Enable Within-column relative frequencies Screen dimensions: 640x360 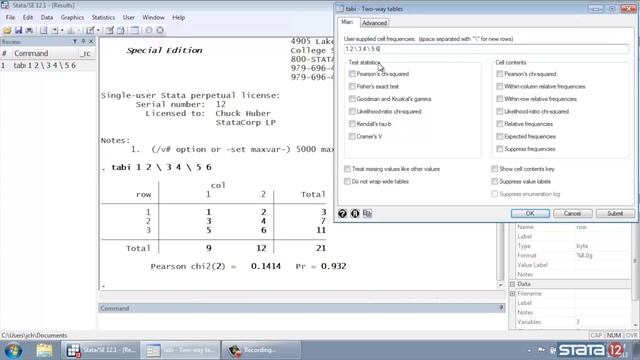(500, 87)
